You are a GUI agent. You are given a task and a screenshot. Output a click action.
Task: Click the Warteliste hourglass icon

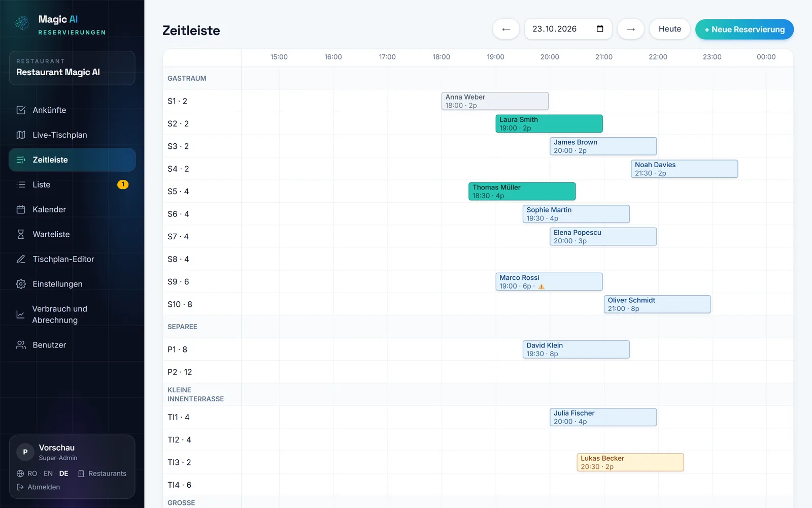pos(21,235)
